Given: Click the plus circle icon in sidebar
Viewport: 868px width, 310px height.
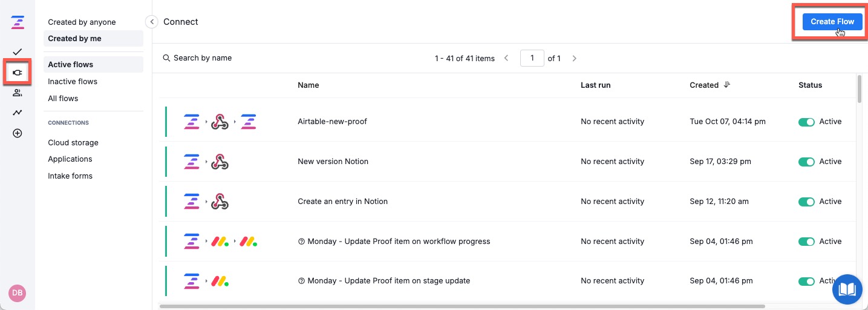Looking at the screenshot, I should tap(17, 133).
